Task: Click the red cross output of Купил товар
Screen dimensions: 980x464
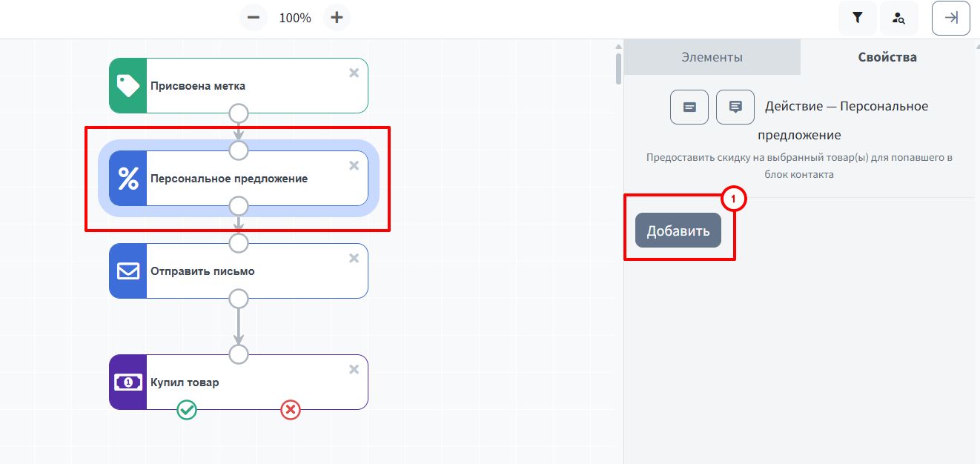Action: [x=291, y=409]
